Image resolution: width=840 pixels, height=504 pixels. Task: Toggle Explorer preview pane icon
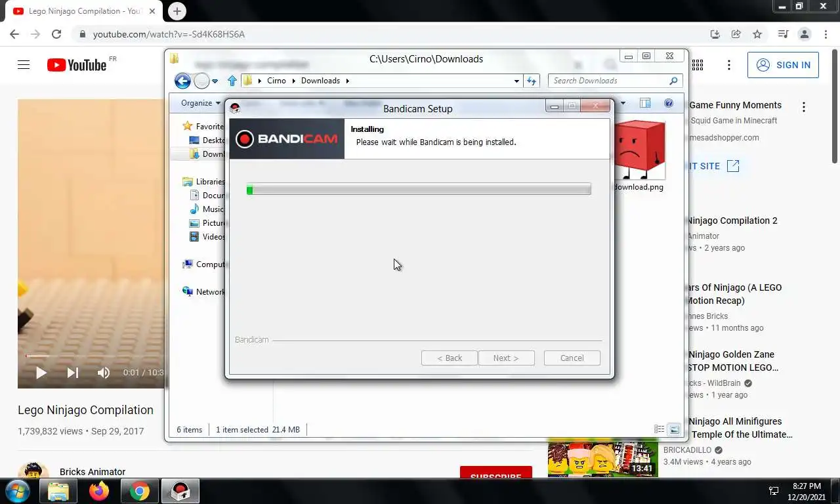pos(645,103)
